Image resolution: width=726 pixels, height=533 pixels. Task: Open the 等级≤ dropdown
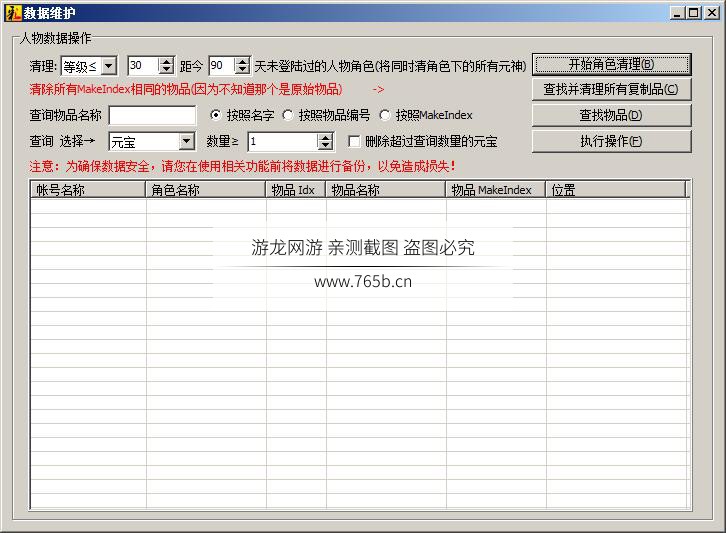(108, 66)
